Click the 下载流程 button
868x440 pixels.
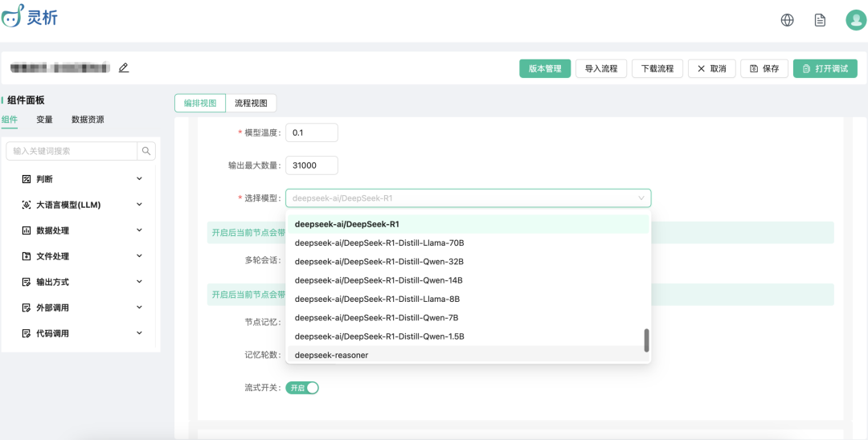click(657, 68)
